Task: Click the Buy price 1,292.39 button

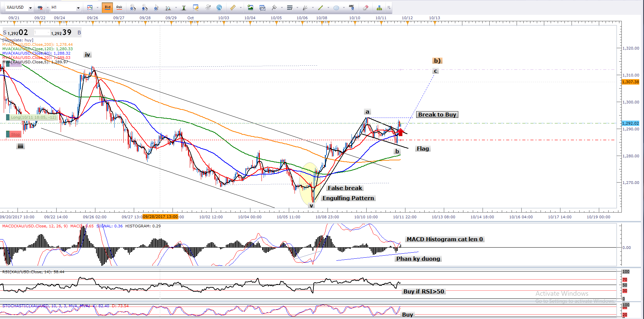Action: (x=62, y=33)
